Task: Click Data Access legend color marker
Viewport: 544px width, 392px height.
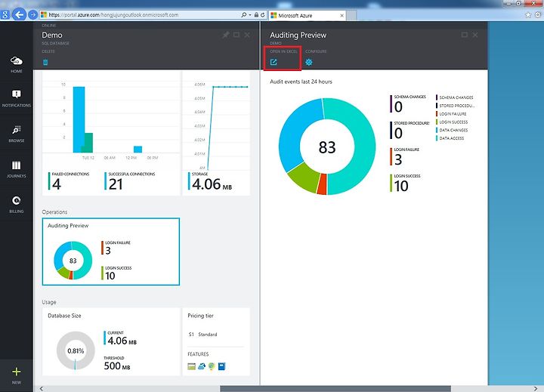Action: 437,138
